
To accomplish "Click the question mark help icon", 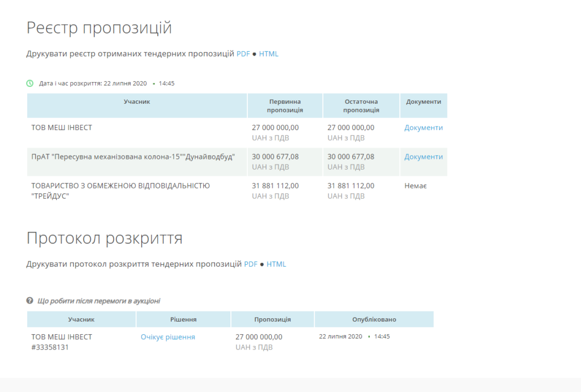I will (x=30, y=301).
